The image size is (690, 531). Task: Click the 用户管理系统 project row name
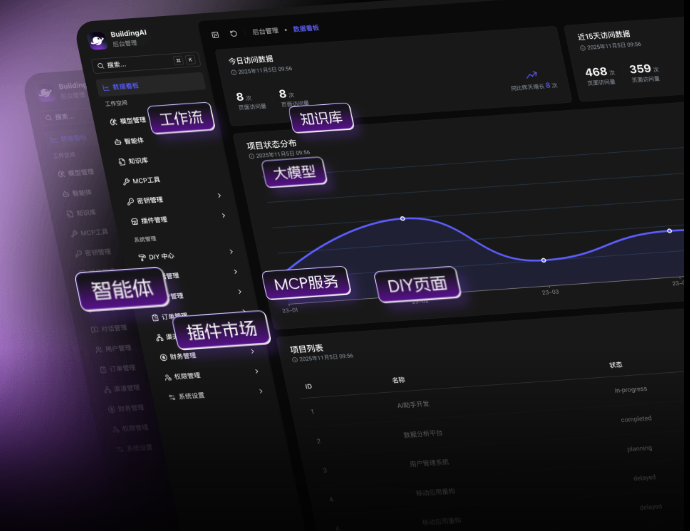tap(429, 463)
